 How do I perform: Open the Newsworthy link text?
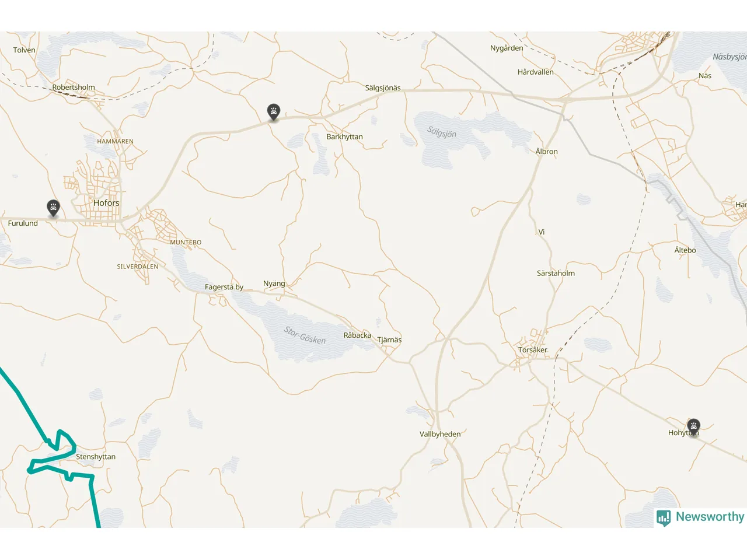(710, 517)
